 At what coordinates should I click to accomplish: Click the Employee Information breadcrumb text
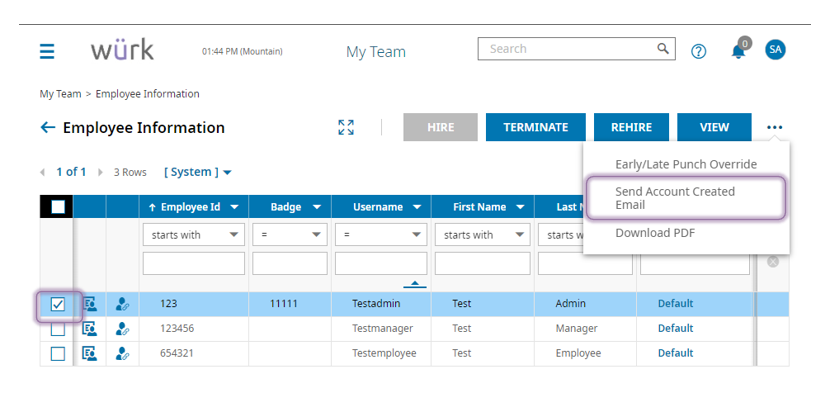(147, 94)
